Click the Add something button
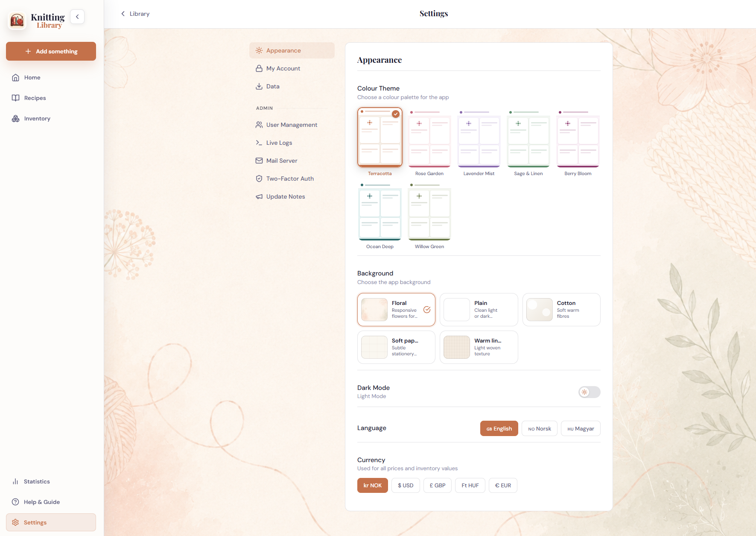This screenshot has height=536, width=756. click(x=51, y=51)
